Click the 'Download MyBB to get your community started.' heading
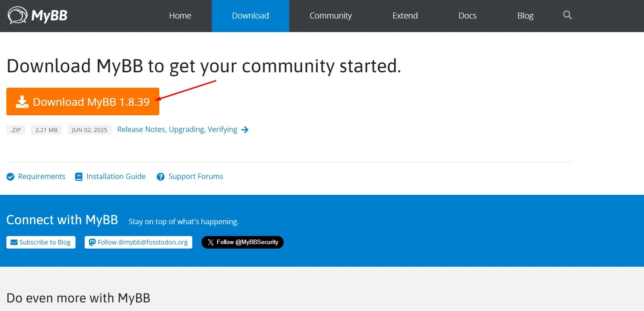Image resolution: width=644 pixels, height=311 pixels. 204,66
